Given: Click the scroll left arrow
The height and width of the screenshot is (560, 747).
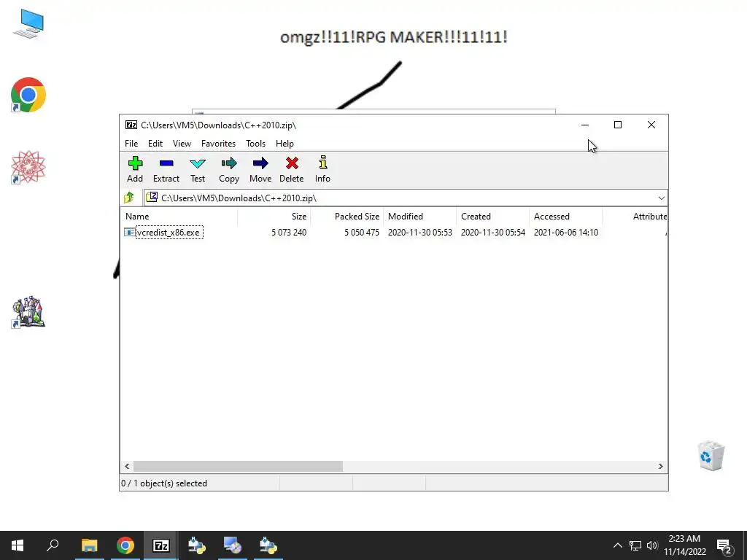Looking at the screenshot, I should 127,466.
